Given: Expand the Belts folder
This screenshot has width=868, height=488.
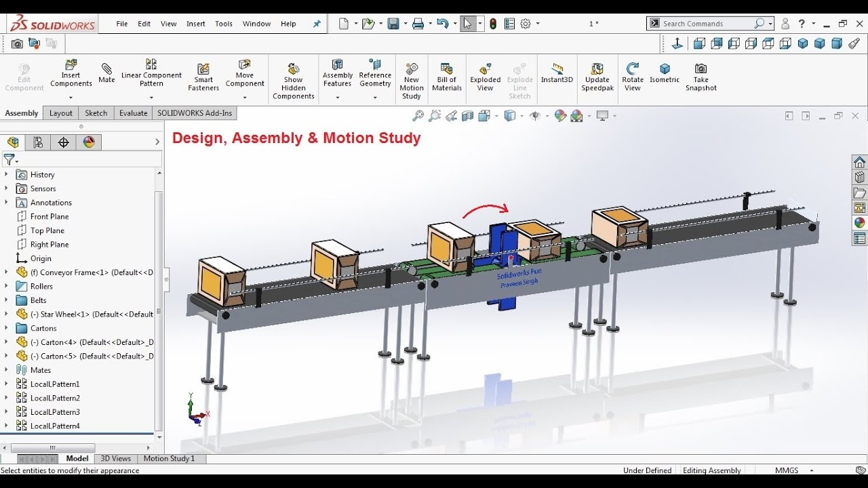Looking at the screenshot, I should coord(7,300).
